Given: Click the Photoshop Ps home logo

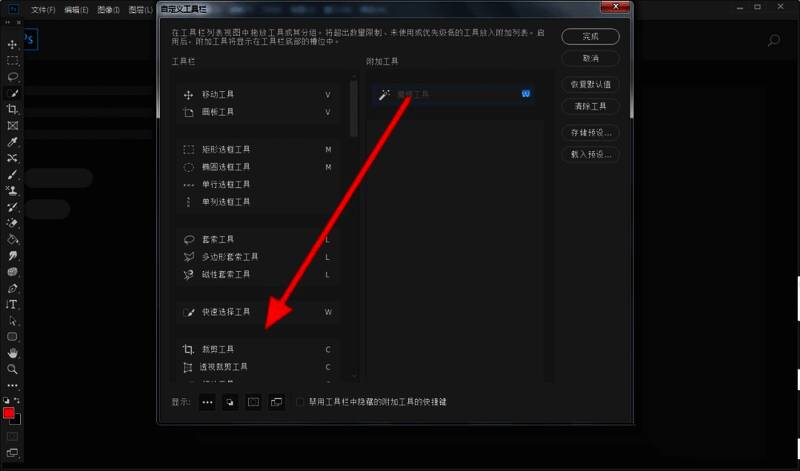Looking at the screenshot, I should [30, 39].
